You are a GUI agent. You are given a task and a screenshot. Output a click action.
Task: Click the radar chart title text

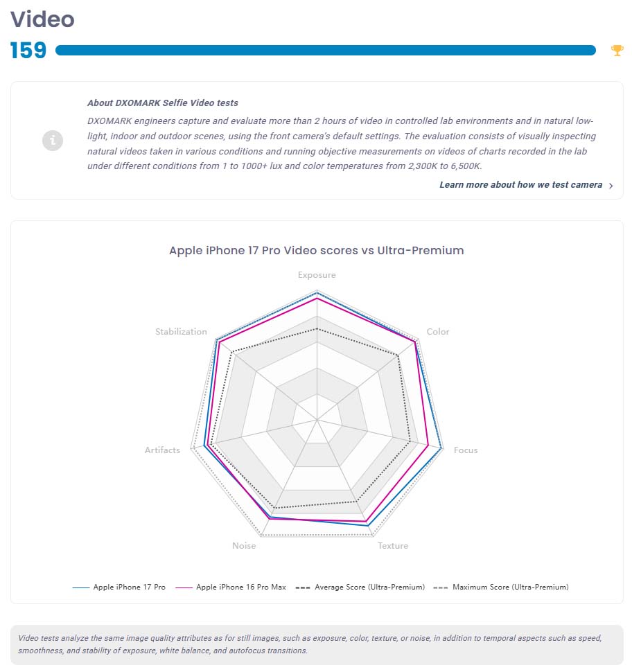[317, 250]
